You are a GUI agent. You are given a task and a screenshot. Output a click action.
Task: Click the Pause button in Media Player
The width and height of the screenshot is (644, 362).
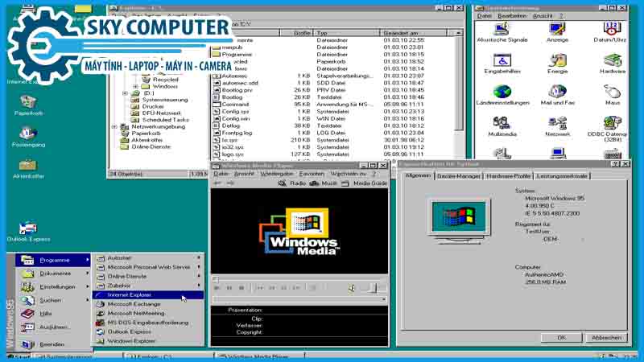[229, 288]
